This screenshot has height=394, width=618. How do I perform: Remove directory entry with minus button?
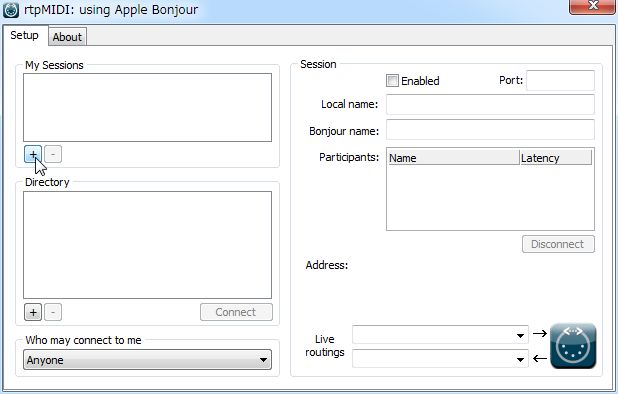pos(53,312)
